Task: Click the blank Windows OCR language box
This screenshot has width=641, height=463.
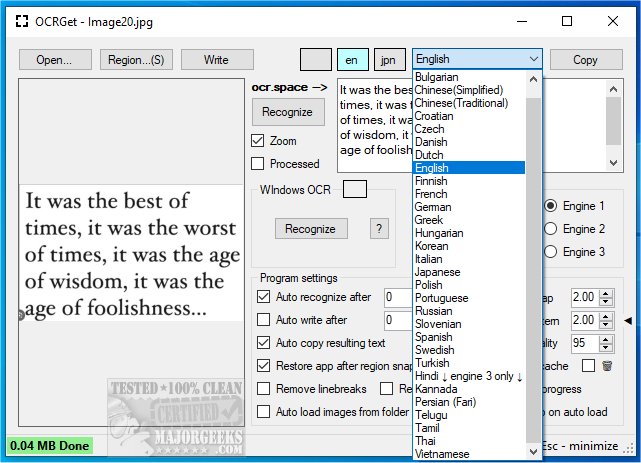Action: click(x=354, y=189)
